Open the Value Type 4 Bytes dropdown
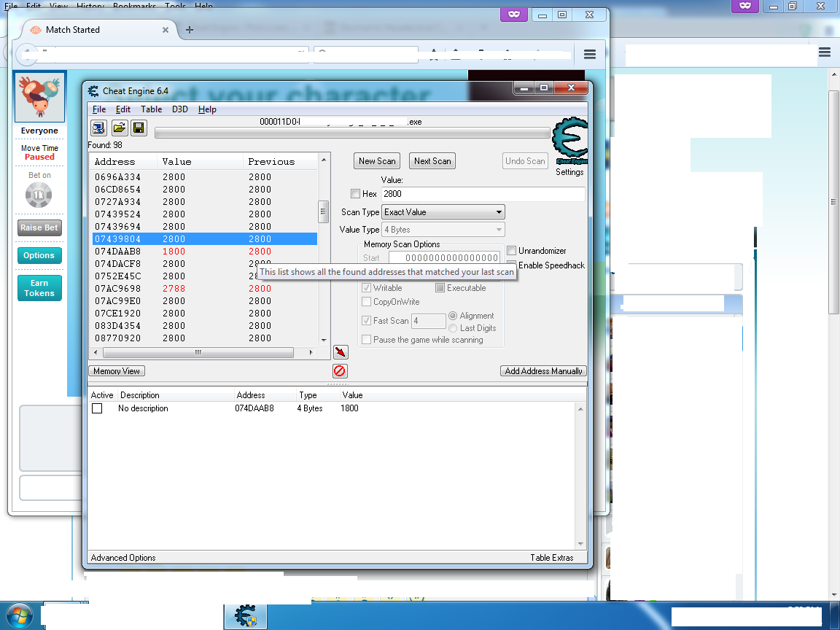 (x=443, y=230)
